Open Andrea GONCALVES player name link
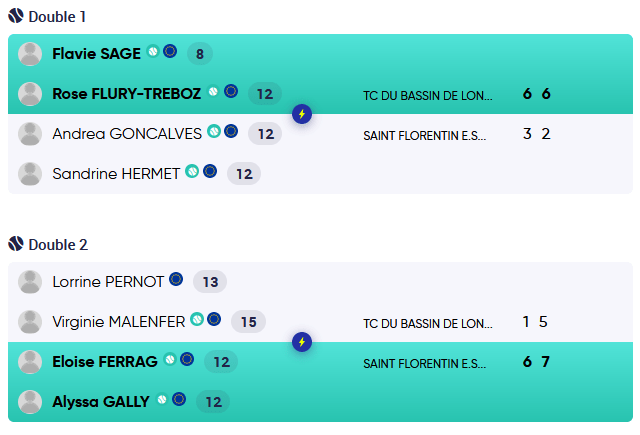The height and width of the screenshot is (435, 640). pos(127,133)
